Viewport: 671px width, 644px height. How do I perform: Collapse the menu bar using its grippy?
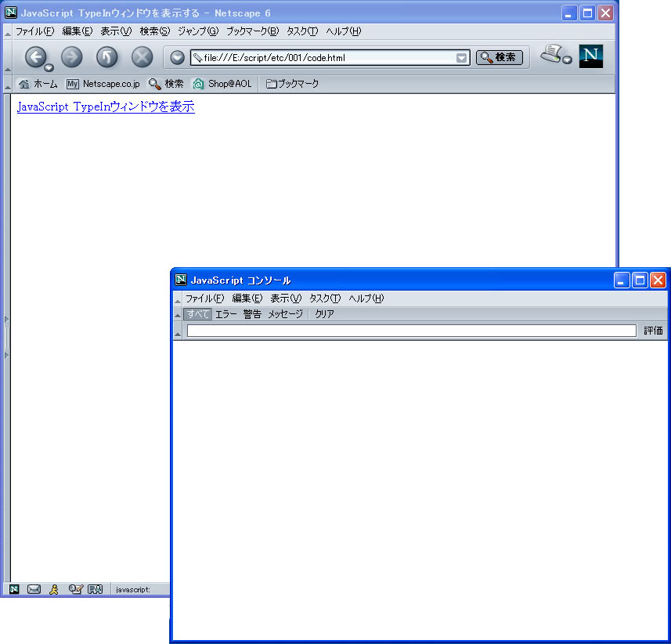pos(8,31)
